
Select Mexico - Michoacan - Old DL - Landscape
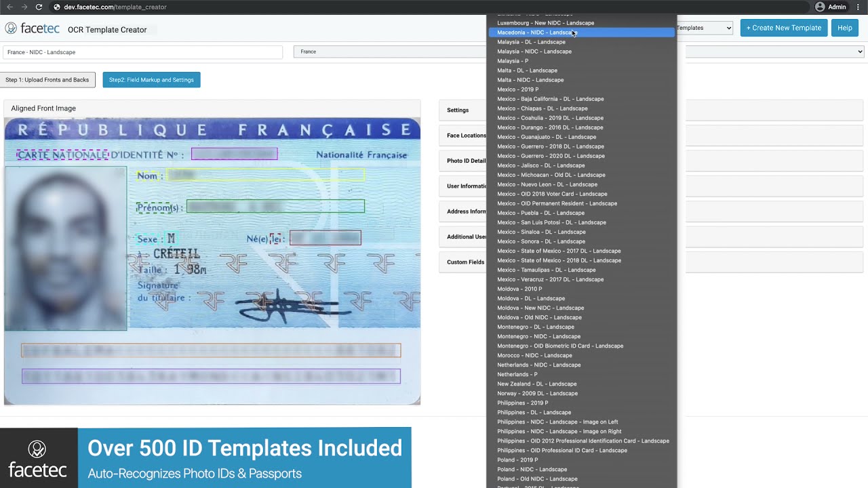[582, 175]
